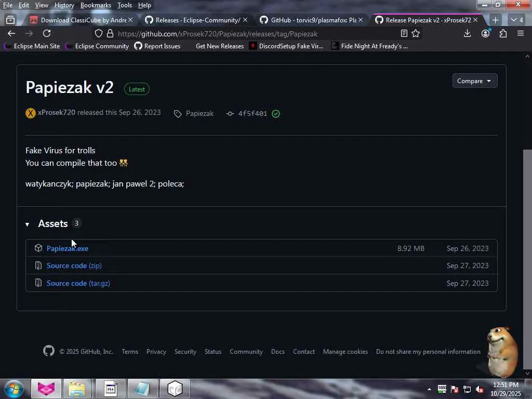Close the Release Papiezak v2 tab

pyautogui.click(x=475, y=20)
